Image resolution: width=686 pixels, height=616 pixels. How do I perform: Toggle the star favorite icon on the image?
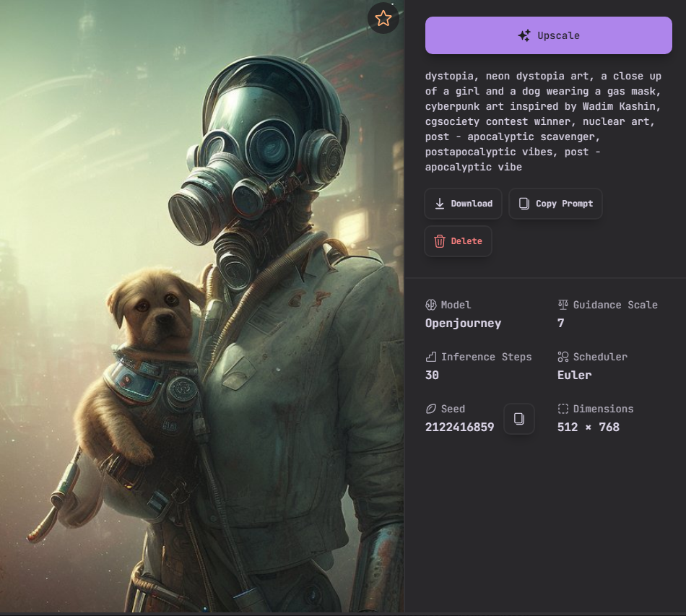pos(383,19)
